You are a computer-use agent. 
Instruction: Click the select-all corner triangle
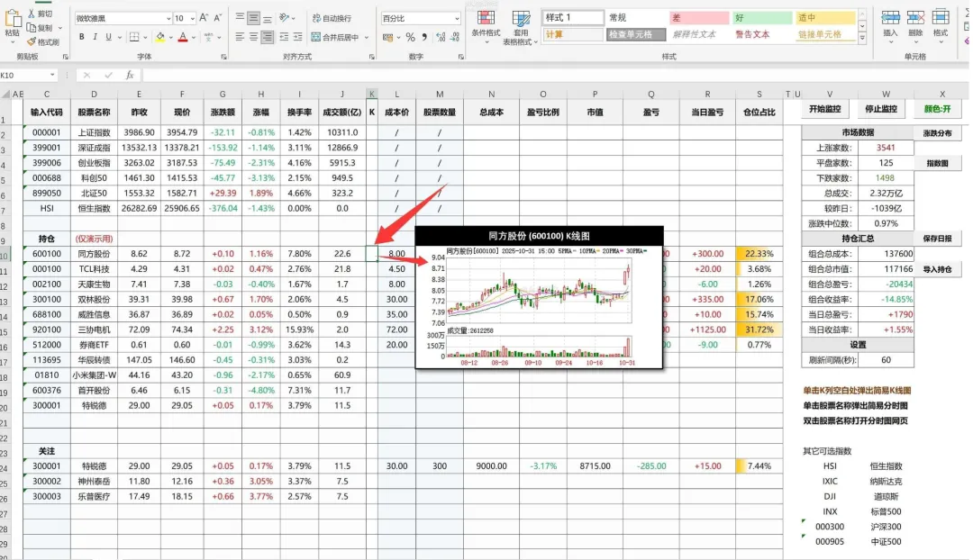click(5, 95)
